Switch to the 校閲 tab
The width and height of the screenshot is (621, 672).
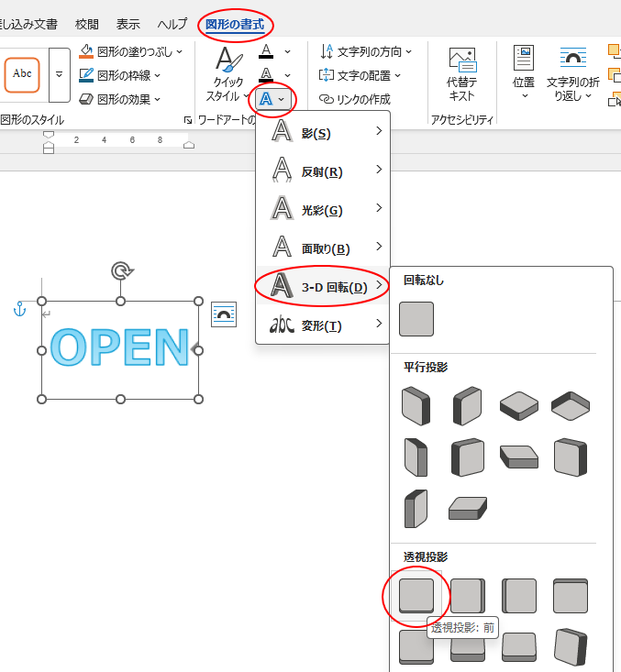click(86, 25)
